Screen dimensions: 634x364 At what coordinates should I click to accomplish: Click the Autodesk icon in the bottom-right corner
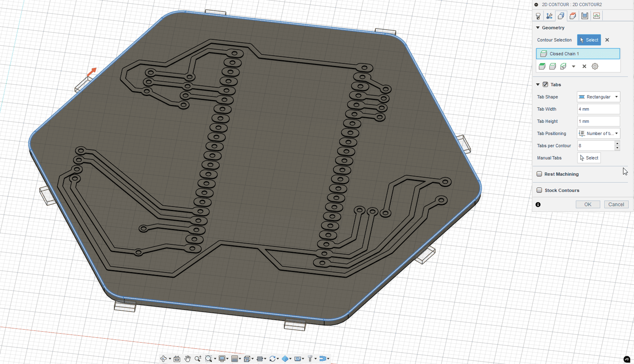click(627, 359)
